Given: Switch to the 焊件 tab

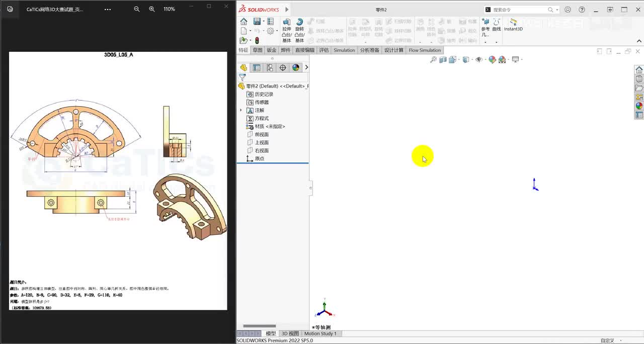Looking at the screenshot, I should (286, 50).
